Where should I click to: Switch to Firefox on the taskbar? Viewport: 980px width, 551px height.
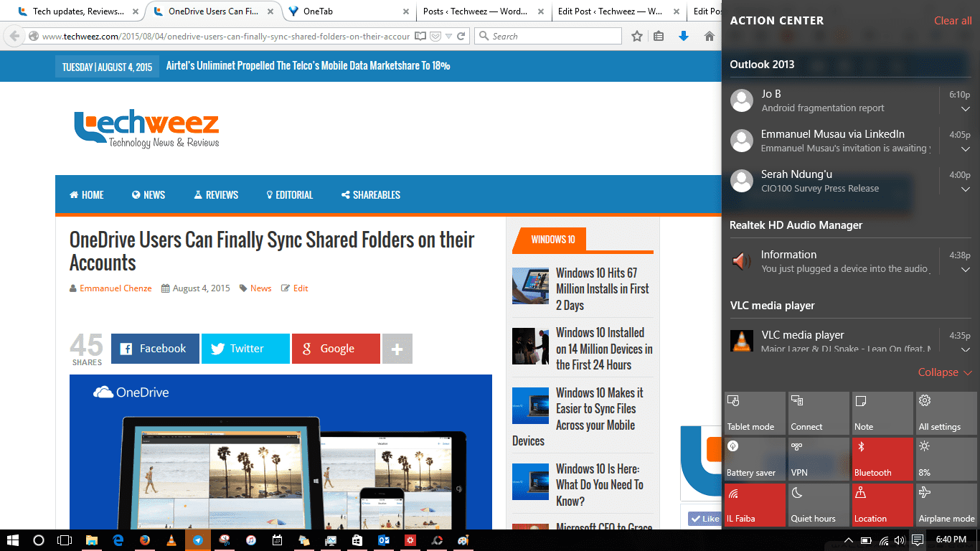pos(145,540)
